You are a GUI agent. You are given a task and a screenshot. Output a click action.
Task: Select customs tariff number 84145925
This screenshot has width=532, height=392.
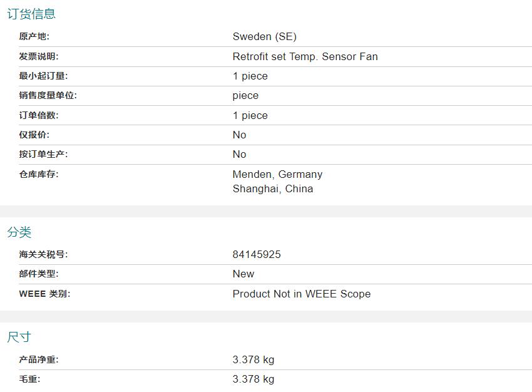(x=257, y=254)
